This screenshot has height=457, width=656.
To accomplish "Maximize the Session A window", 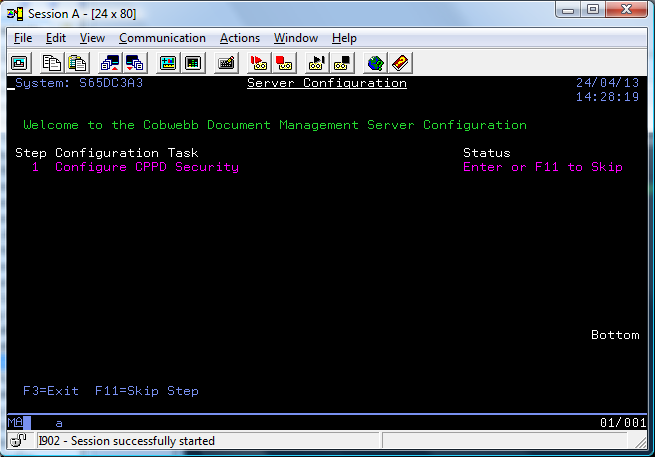I will click(x=592, y=10).
